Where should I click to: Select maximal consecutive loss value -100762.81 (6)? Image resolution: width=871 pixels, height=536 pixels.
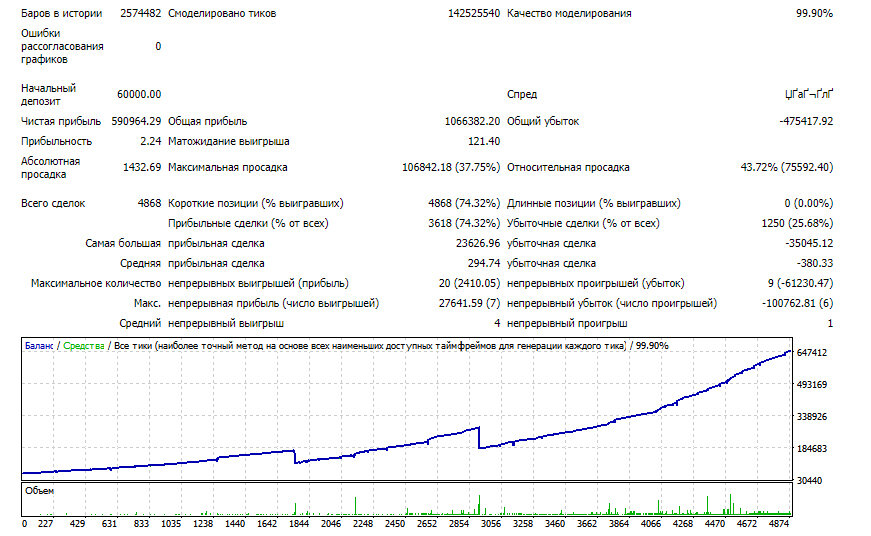click(x=798, y=303)
